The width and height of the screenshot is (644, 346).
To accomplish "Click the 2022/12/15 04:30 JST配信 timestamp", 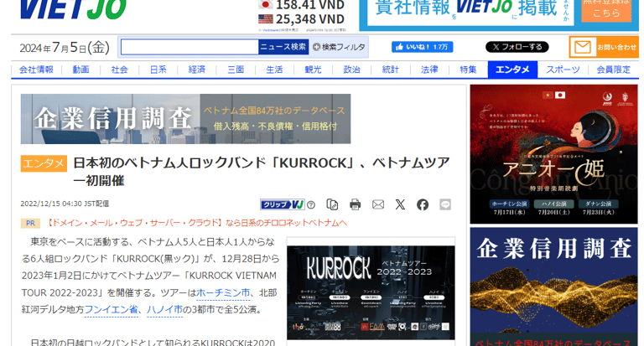I will (x=65, y=204).
